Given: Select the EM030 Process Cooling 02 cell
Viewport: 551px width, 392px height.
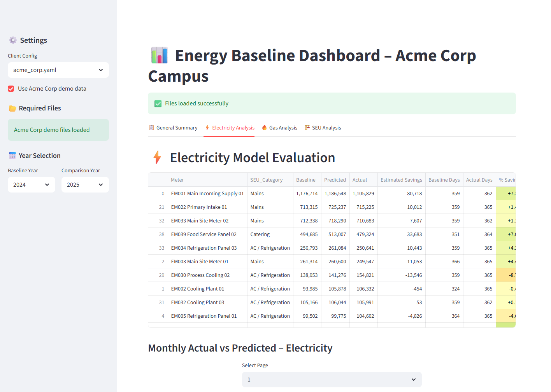Looking at the screenshot, I should 207,275.
